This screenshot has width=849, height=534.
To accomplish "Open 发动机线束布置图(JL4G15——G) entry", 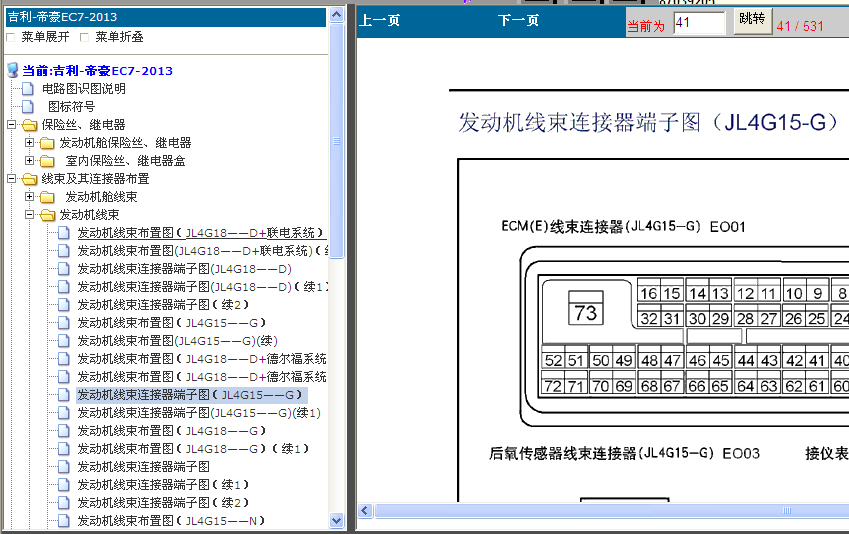I will point(172,323).
